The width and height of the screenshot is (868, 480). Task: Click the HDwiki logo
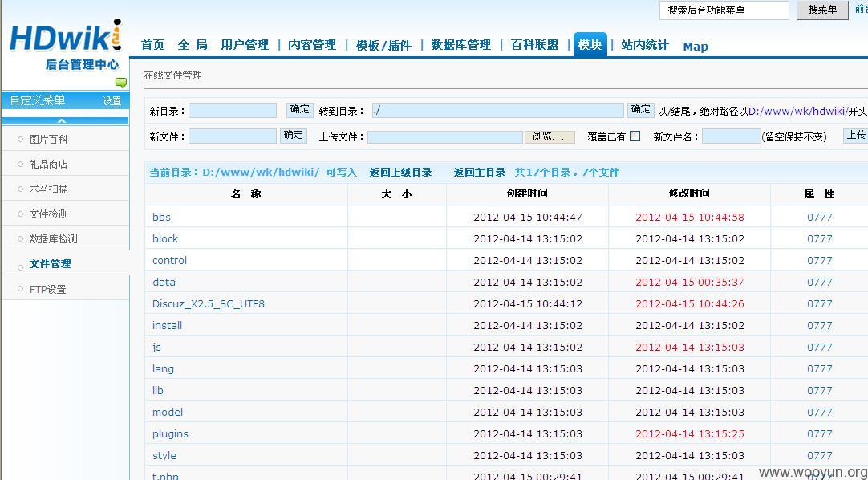coord(65,38)
